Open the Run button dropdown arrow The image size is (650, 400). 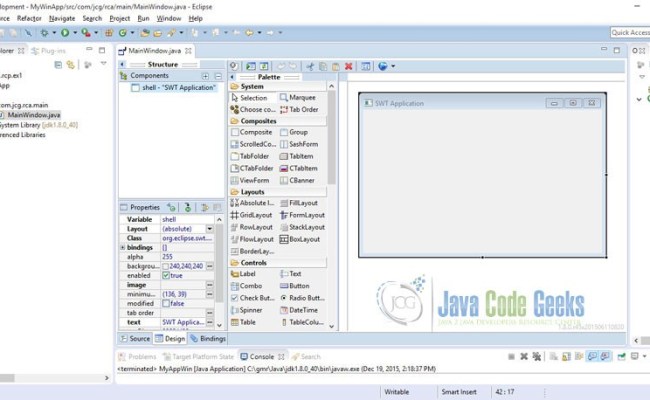[x=75, y=32]
